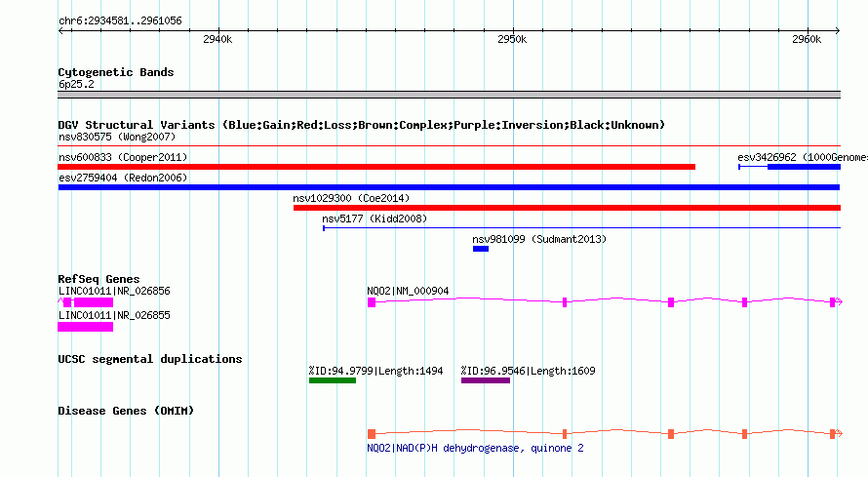This screenshot has width=868, height=477.
Task: Click the NQO2|NM_000904 gene label
Action: point(408,291)
